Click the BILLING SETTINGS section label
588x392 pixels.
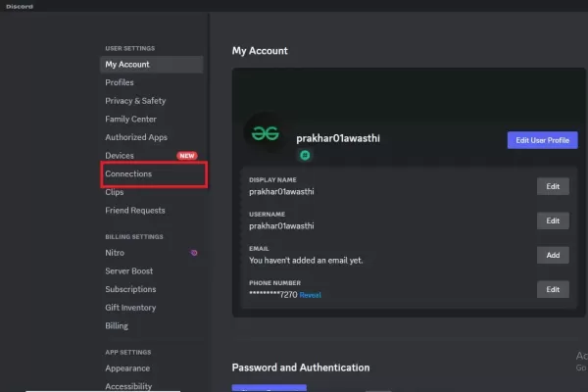pos(134,237)
